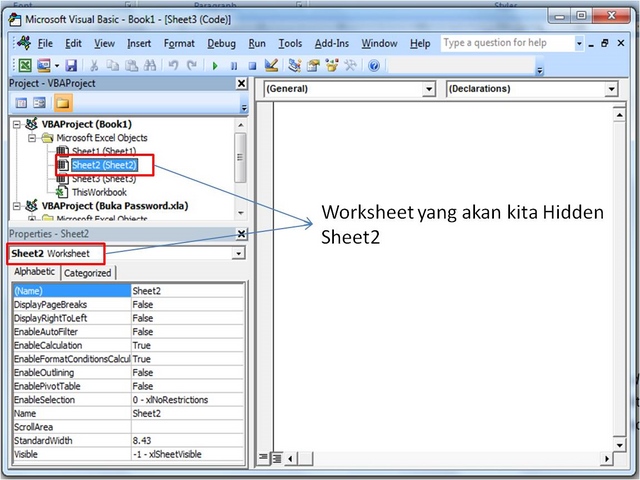Save the workbook with the floppy icon

[71, 65]
